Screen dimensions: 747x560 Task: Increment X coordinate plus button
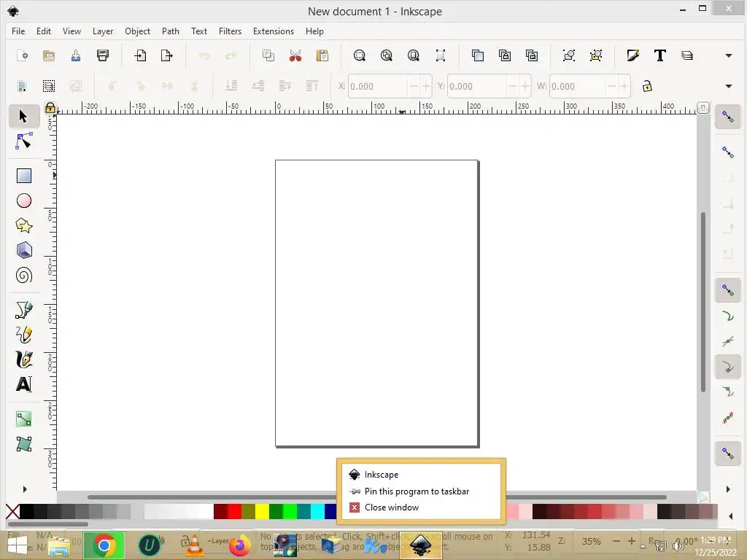click(x=426, y=86)
